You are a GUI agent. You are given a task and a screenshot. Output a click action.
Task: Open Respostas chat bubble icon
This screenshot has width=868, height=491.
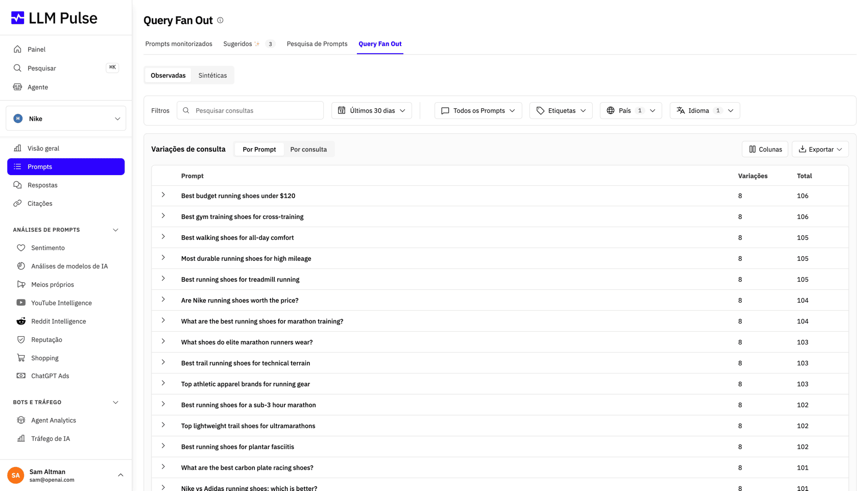click(17, 185)
